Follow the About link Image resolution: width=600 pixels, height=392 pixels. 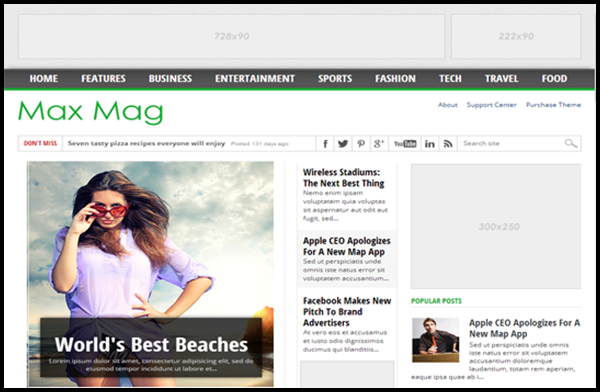[448, 105]
